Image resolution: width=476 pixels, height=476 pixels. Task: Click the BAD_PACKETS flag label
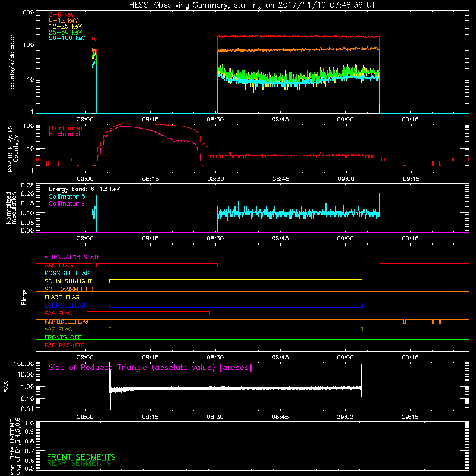click(65, 345)
